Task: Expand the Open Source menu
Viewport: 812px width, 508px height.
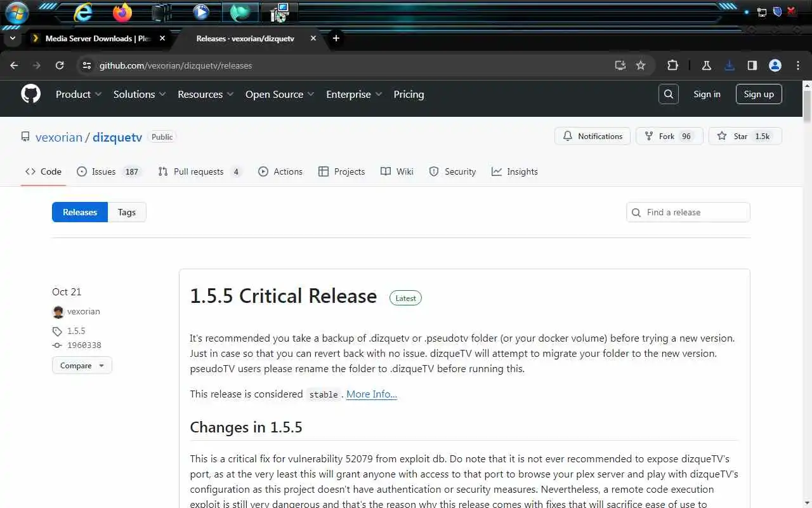Action: pyautogui.click(x=280, y=94)
